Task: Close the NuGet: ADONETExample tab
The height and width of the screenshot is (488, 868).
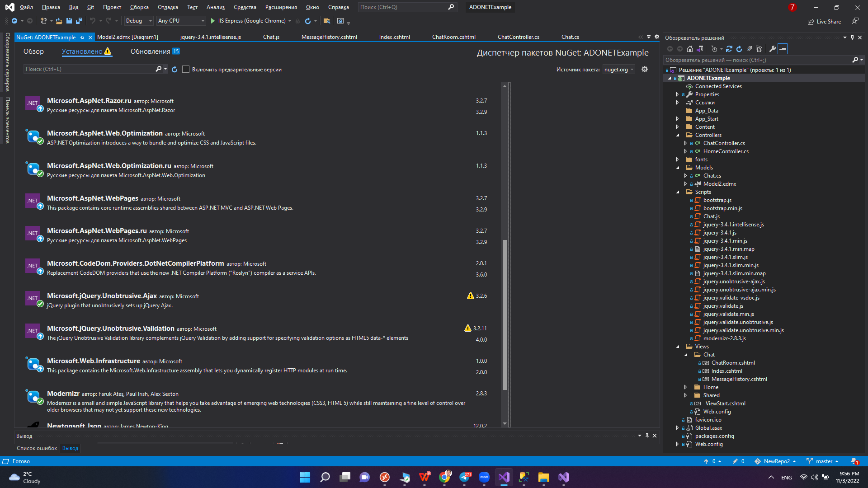Action: [x=90, y=38]
